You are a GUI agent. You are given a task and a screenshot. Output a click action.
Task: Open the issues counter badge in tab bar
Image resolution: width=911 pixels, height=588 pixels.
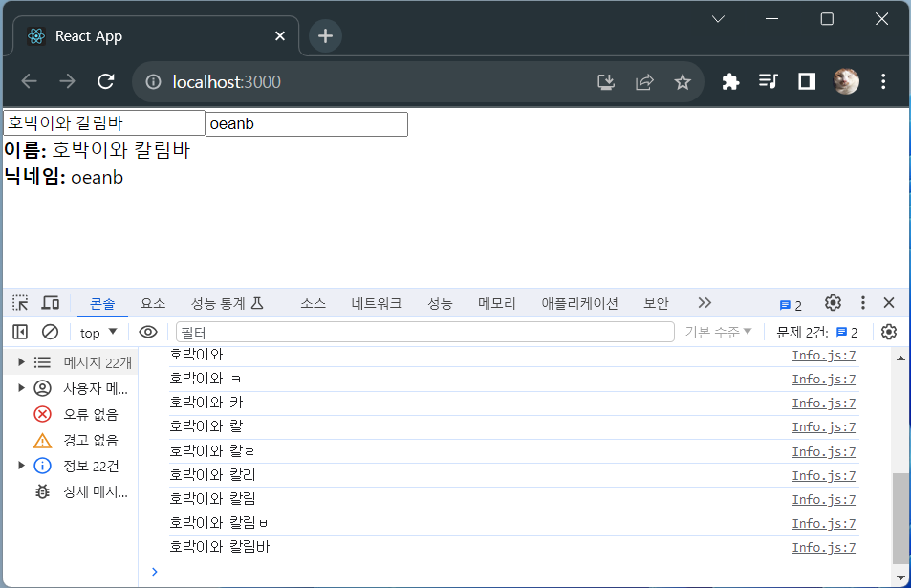pyautogui.click(x=791, y=305)
